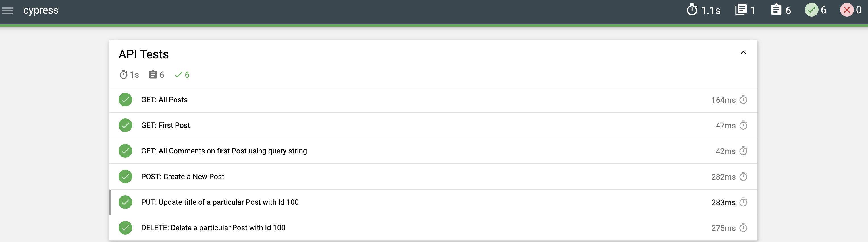Expand the POST: Create a New Post test
Screen dimensions: 868x242
pyautogui.click(x=182, y=177)
